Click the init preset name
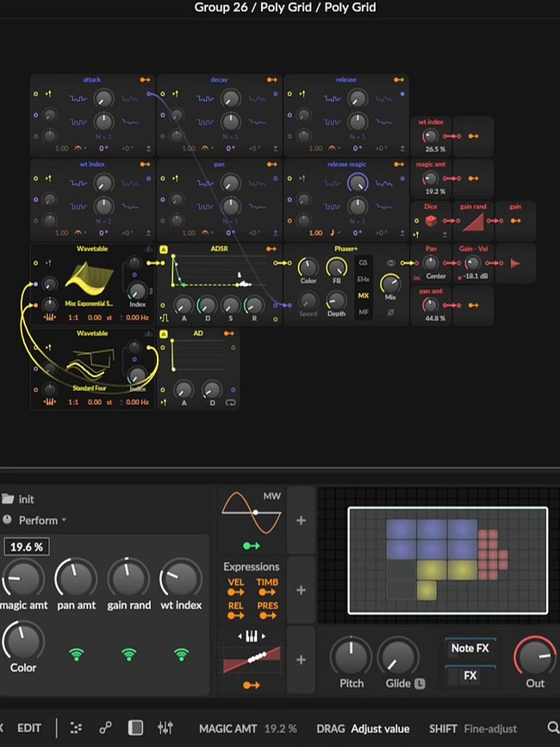Screen dimensions: 560x747 pos(27,499)
